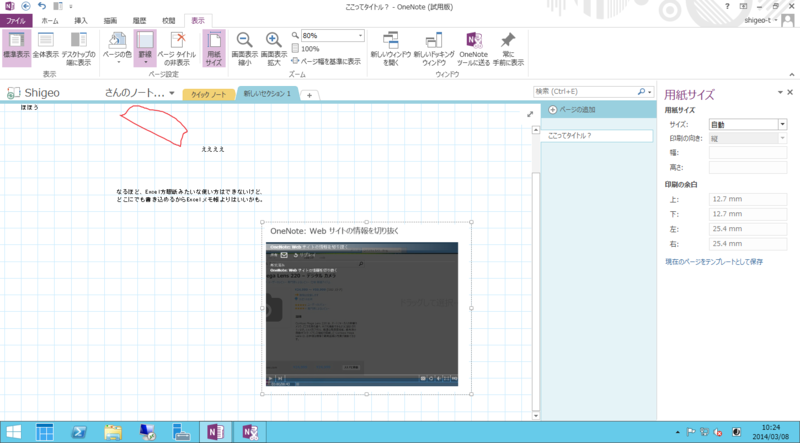The image size is (800, 443).
Task: Open Windows Start button
Action: (x=14, y=432)
